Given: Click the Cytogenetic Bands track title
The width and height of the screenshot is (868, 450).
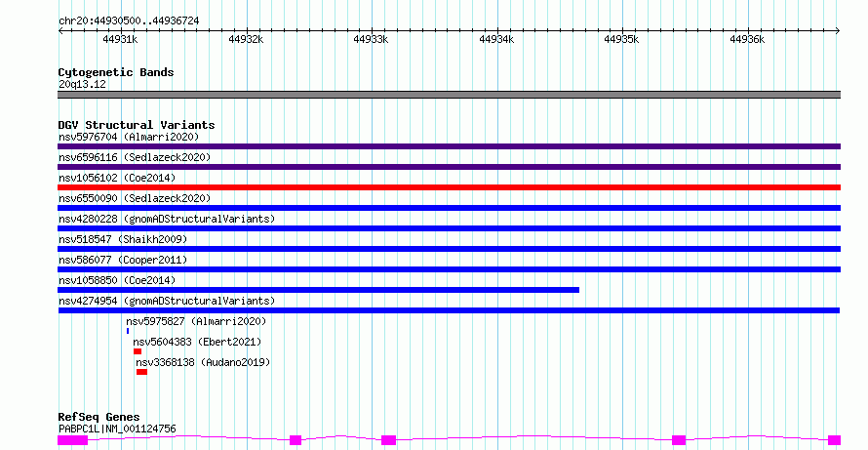Looking at the screenshot, I should coord(116,72).
